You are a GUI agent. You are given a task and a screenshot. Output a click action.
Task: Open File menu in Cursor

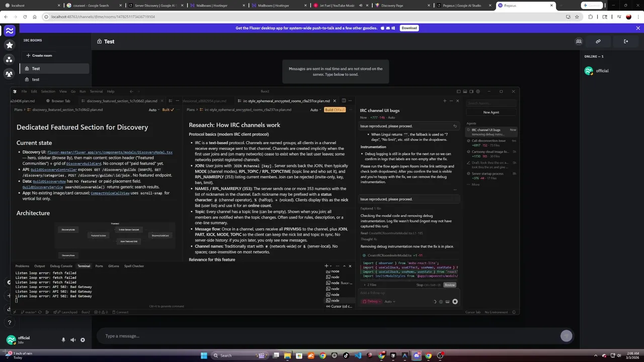point(24,92)
